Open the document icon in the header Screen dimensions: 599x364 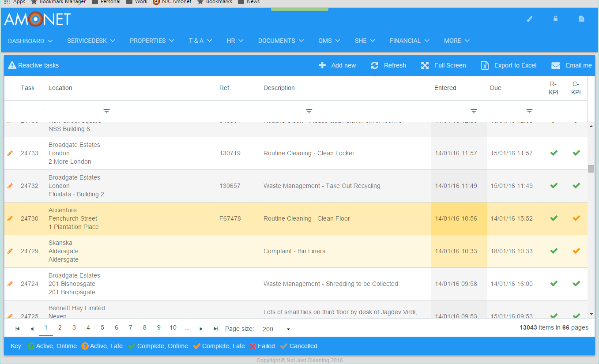(x=582, y=19)
